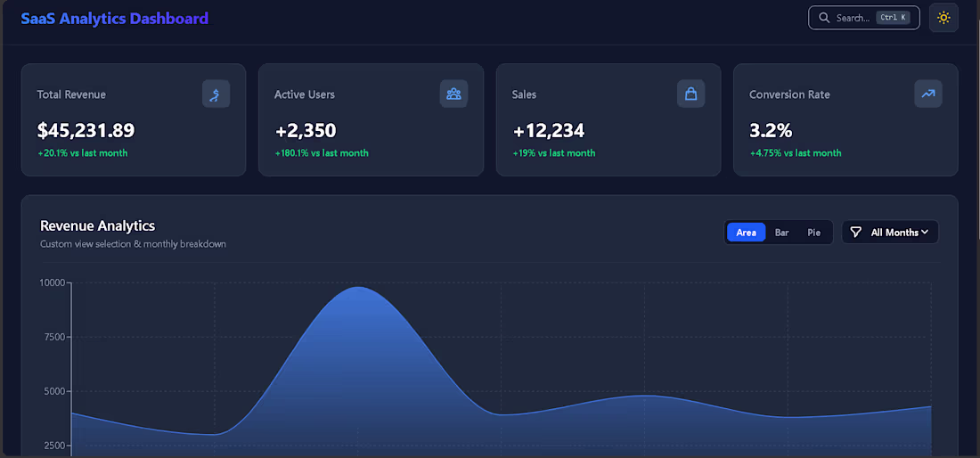Click the +19% vs last month text
Image resolution: width=980 pixels, height=458 pixels.
[x=554, y=153]
